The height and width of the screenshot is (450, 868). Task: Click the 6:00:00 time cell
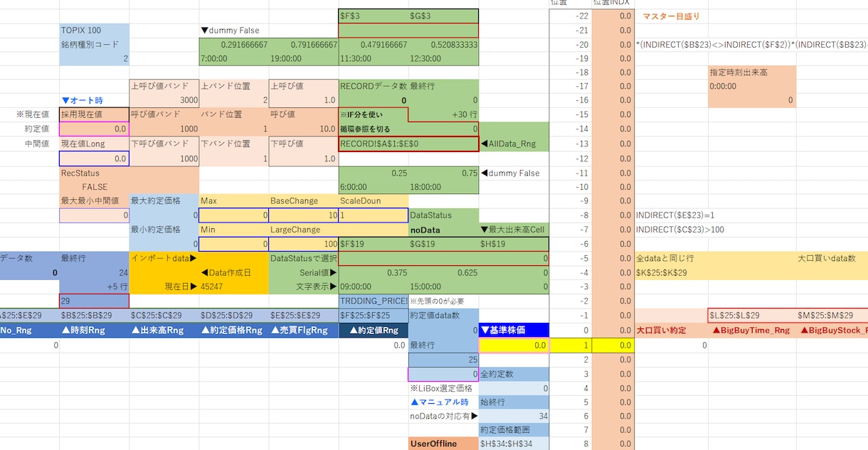[x=373, y=187]
